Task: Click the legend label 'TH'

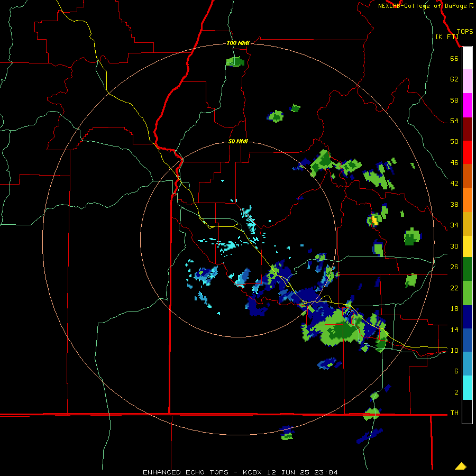Action: pos(454,413)
